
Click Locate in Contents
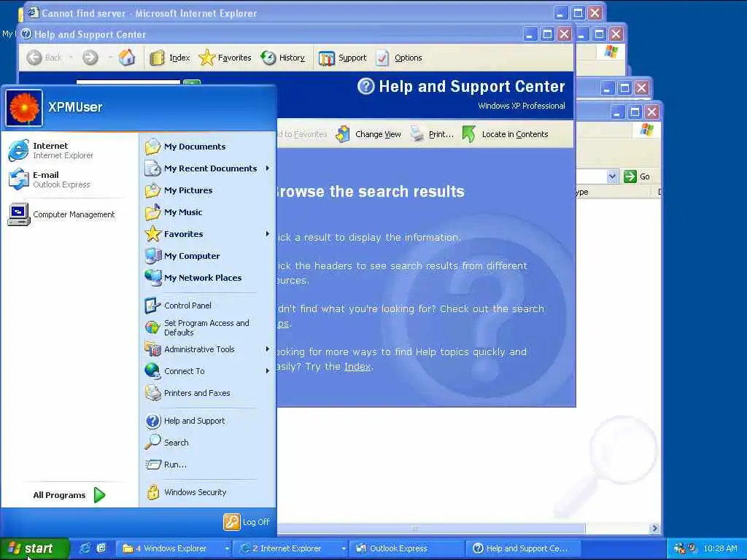click(505, 134)
